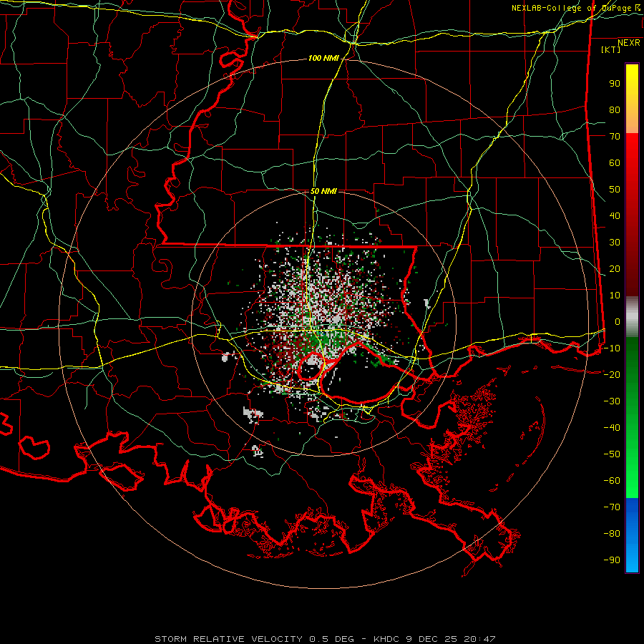The image size is (644, 644).
Task: Click the -20 value on the velocity scale
Action: click(x=612, y=374)
